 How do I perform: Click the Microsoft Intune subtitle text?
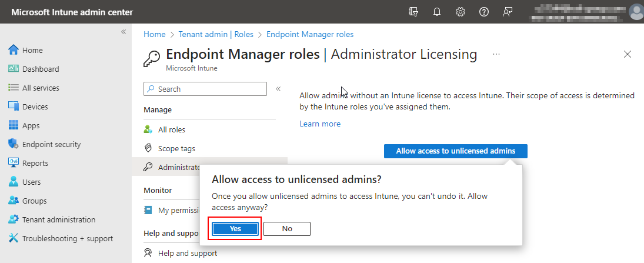coord(191,68)
